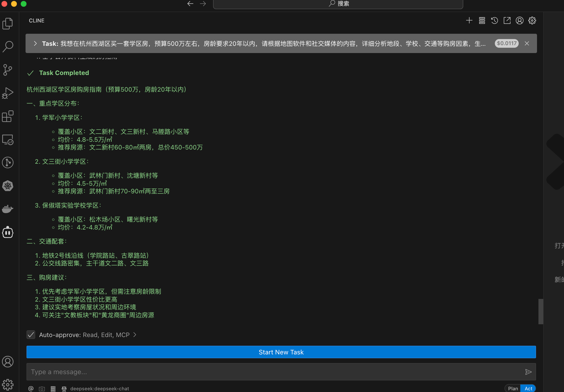The height and width of the screenshot is (392, 564).
Task: Open the Run and Debug view
Action: click(8, 93)
